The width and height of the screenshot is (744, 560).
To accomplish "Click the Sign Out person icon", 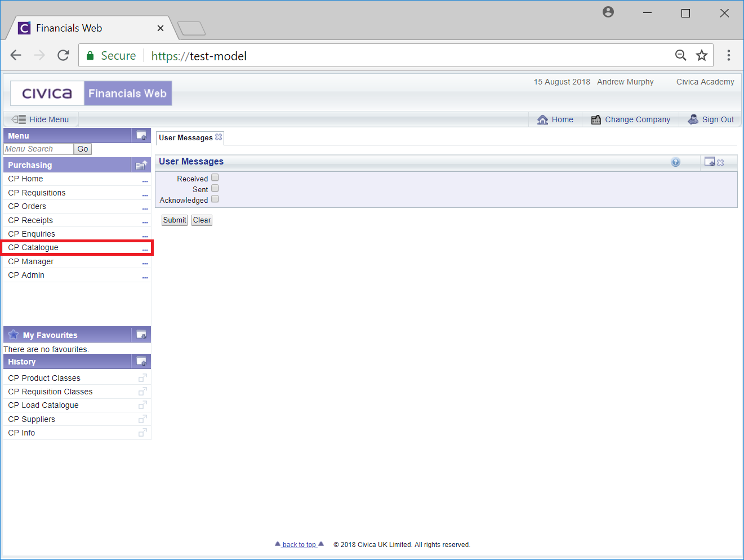I will tap(693, 119).
